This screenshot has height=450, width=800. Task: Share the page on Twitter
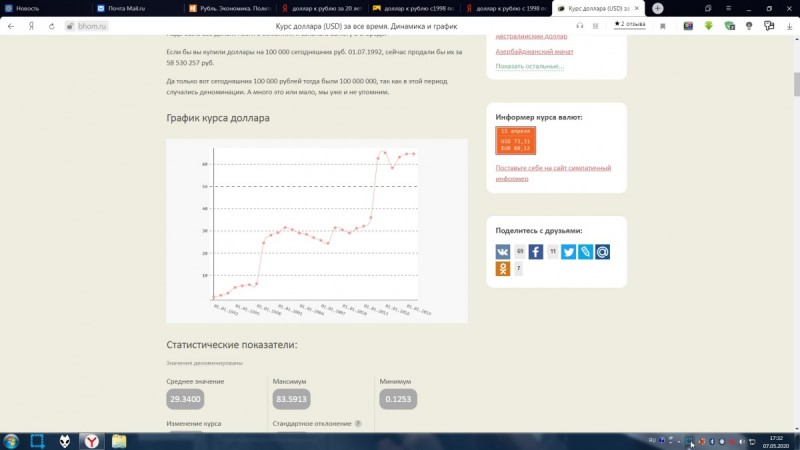pos(568,252)
